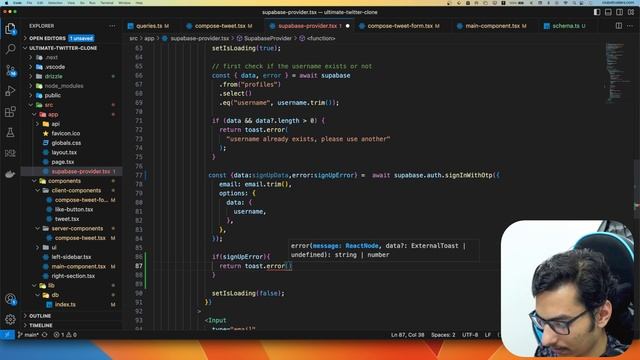The height and width of the screenshot is (360, 640).
Task: Switch to the compose-tweet.tsx tab
Action: point(219,26)
